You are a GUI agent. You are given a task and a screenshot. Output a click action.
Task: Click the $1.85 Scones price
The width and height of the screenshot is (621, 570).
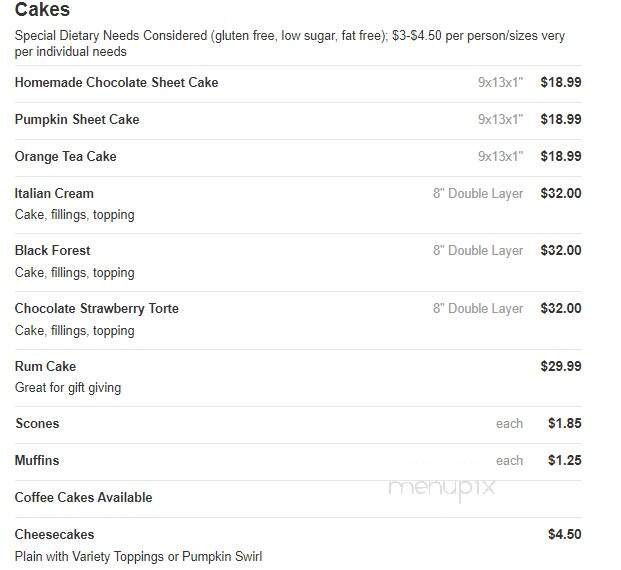coord(565,423)
